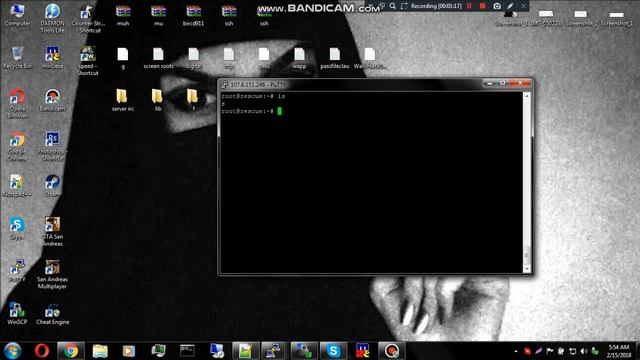This screenshot has height=360, width=640.
Task: Activate Bandicam drawing pencil tool
Action: click(x=510, y=6)
